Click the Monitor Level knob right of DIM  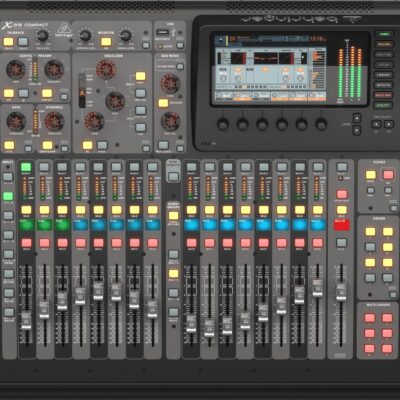[x=126, y=35]
